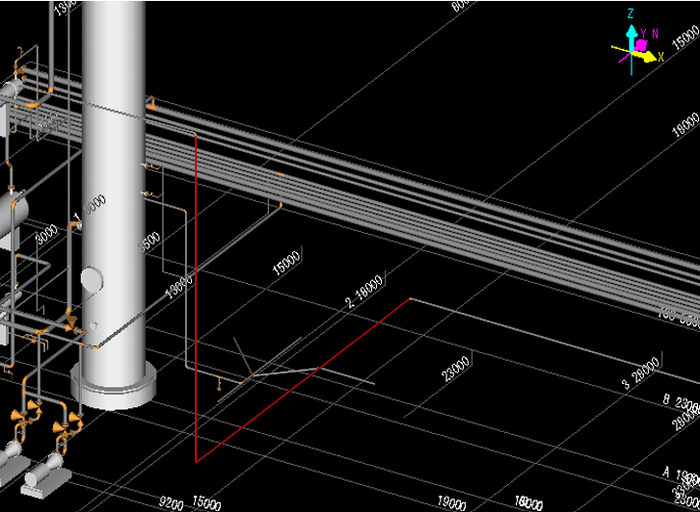Select the horizontal drum vessel on left
The image size is (700, 512).
[12, 212]
